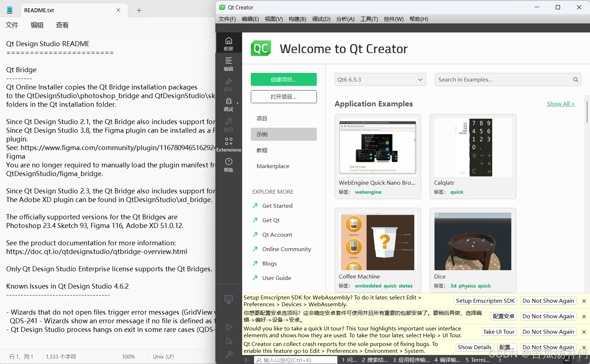Toggle the left sidebar button in status bar
The image size is (590, 364).
[247, 360]
